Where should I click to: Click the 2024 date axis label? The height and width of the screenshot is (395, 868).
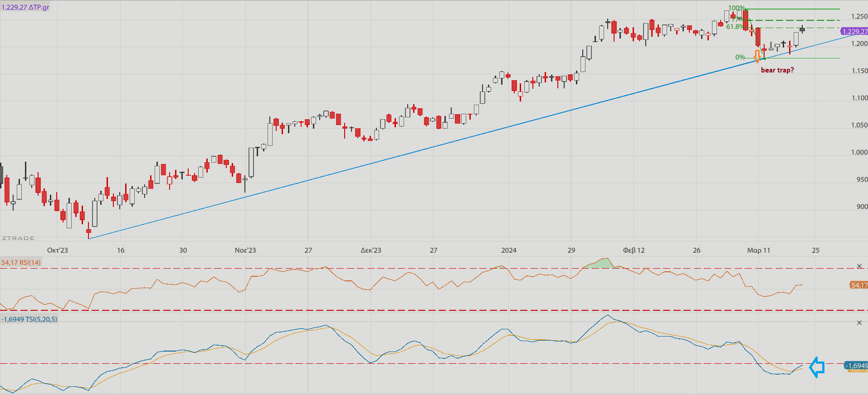(x=509, y=250)
